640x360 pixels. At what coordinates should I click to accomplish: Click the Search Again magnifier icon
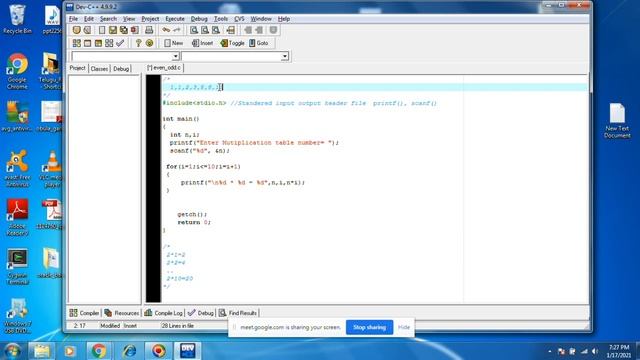[x=216, y=30]
